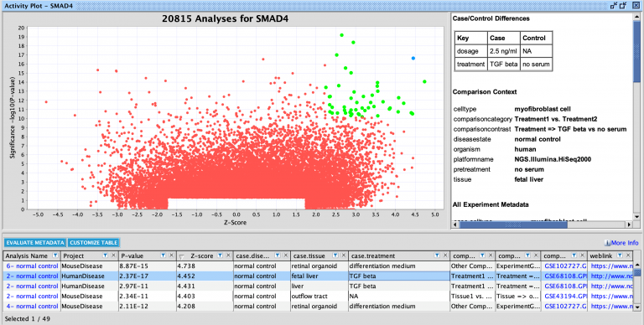Remove the case.tissue column
644x325 pixels.
(343, 255)
